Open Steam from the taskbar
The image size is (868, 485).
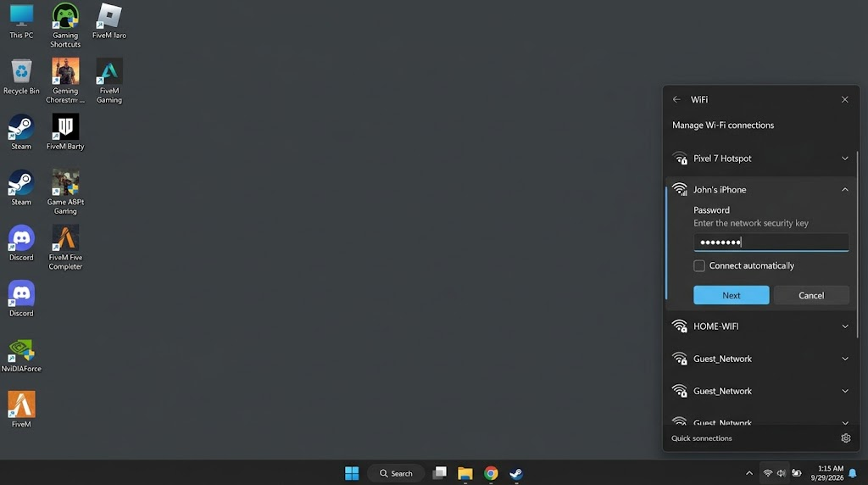(516, 473)
